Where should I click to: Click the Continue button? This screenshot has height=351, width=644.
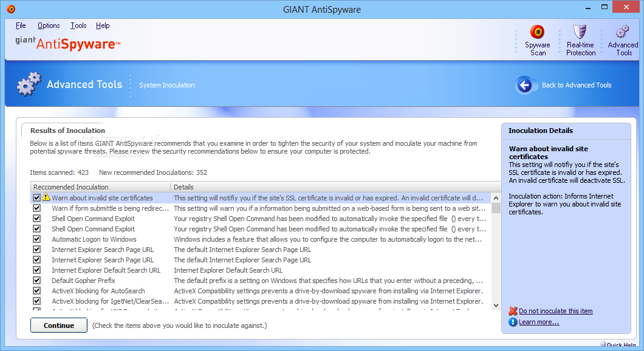click(59, 325)
